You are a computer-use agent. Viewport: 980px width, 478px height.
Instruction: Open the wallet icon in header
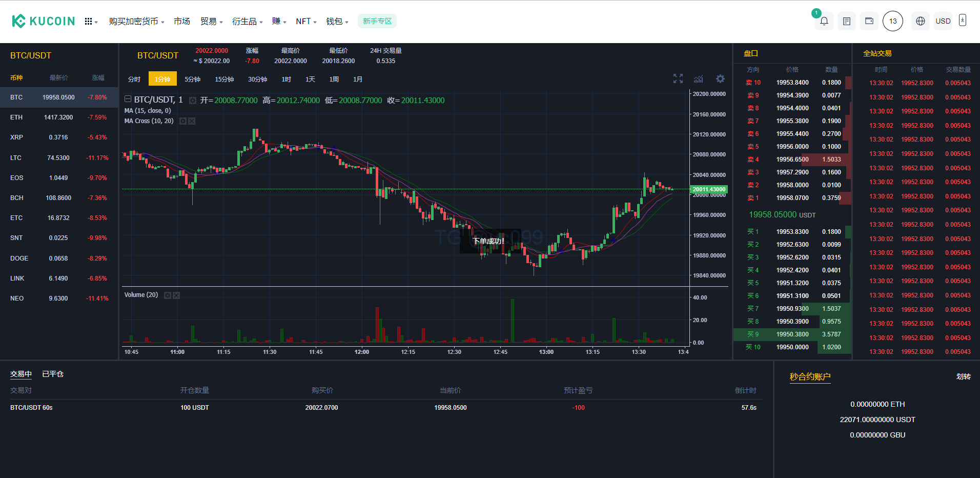pos(869,21)
